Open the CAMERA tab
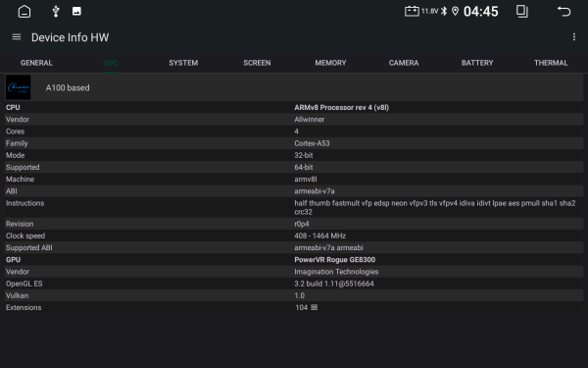This screenshot has height=368, width=588. [404, 63]
